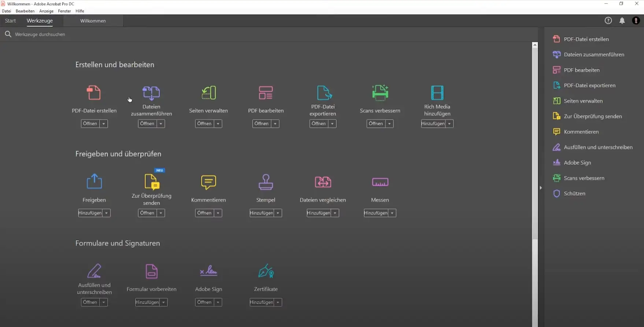Open the Bearbeiten menu
Screen dimensions: 644x327
coord(25,11)
